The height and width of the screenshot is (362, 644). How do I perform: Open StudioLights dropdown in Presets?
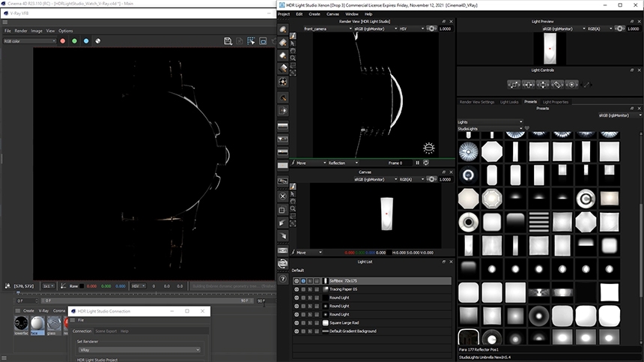490,129
